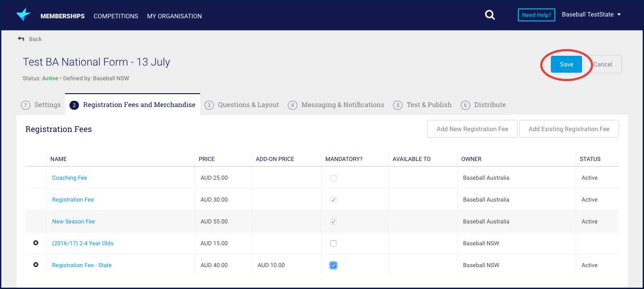This screenshot has width=644, height=289.
Task: Click the MANDATORY? column header
Action: click(x=344, y=159)
